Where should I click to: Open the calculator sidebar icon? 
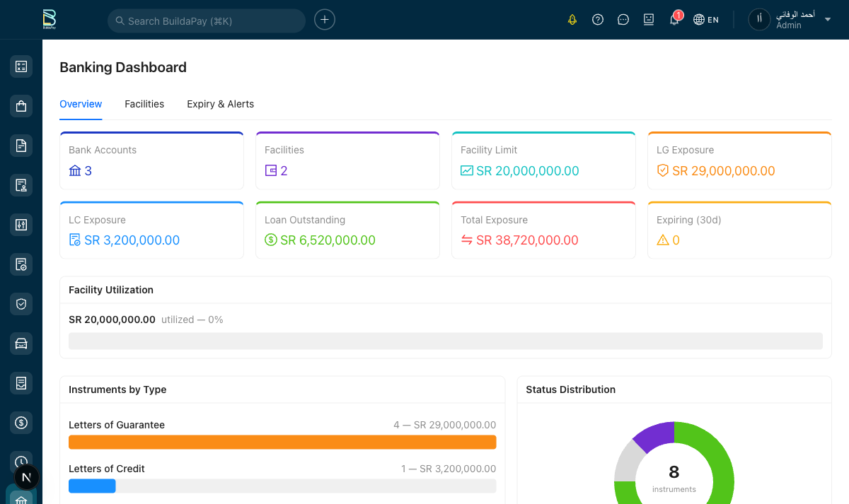(21, 66)
